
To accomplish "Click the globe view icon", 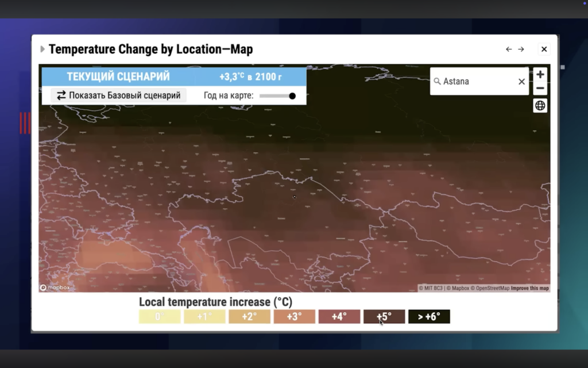I will [540, 106].
